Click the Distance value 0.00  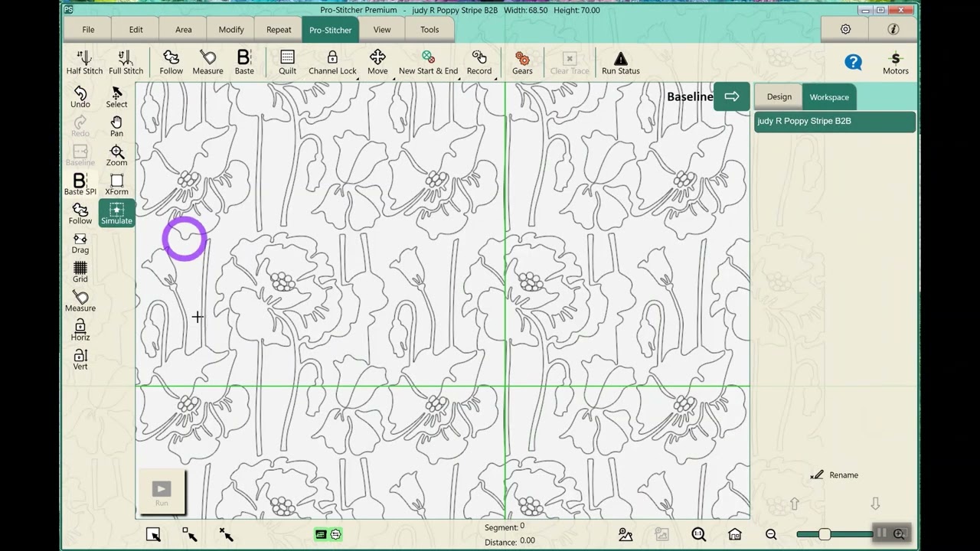click(528, 541)
